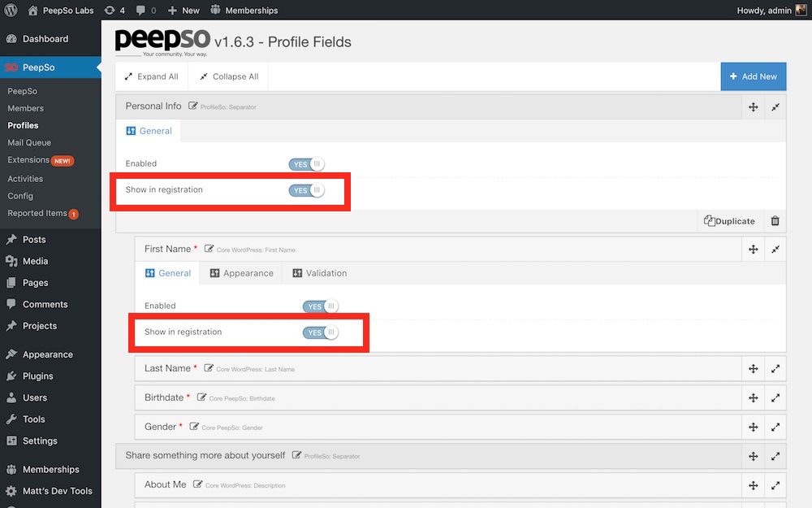Image resolution: width=812 pixels, height=508 pixels.
Task: Open Reported Items submenu item
Action: tap(42, 214)
